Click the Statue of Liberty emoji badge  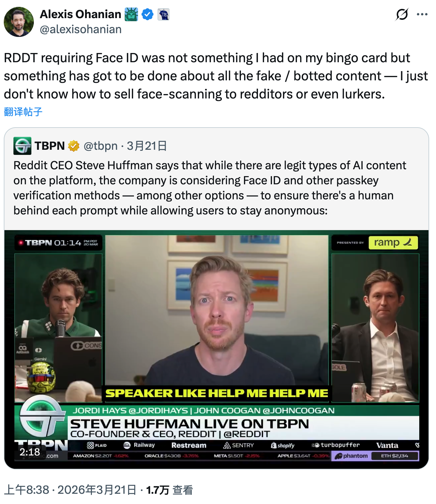[x=131, y=15]
